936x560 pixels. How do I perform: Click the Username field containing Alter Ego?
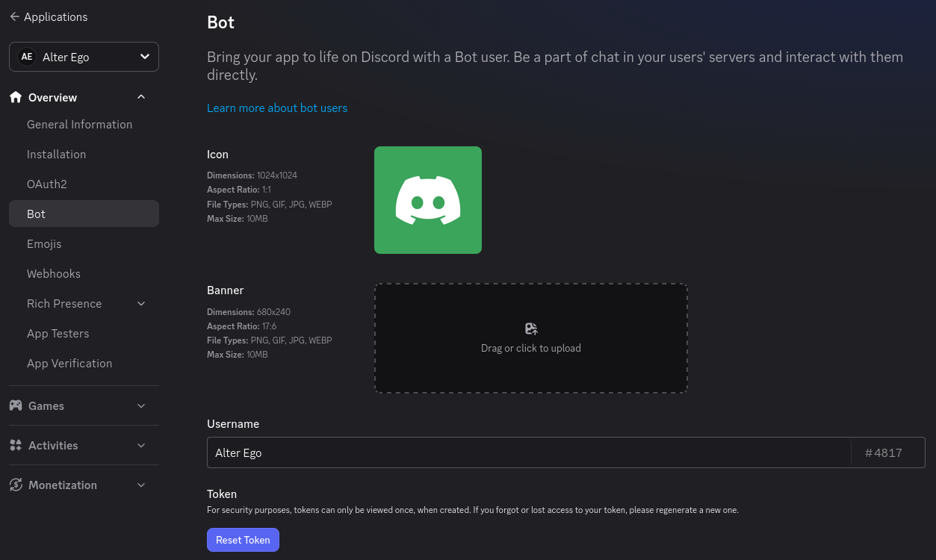click(x=529, y=452)
